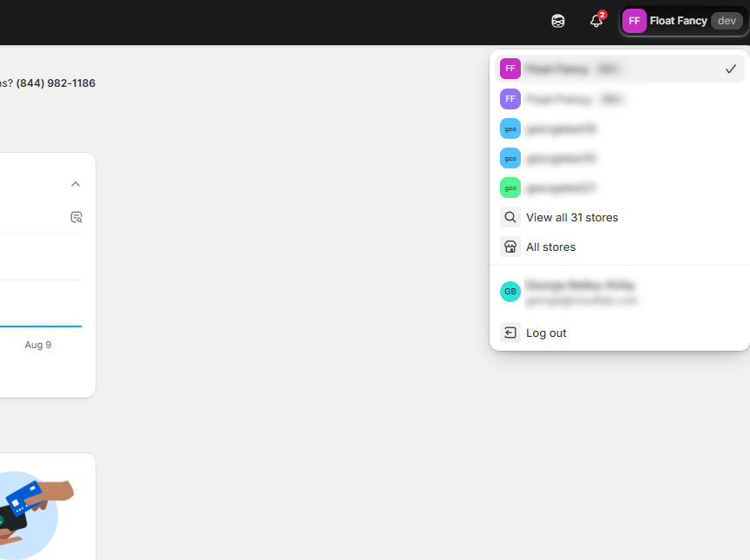Click the credit card illustration thumbnail
The width and height of the screenshot is (750, 560).
tap(30, 508)
